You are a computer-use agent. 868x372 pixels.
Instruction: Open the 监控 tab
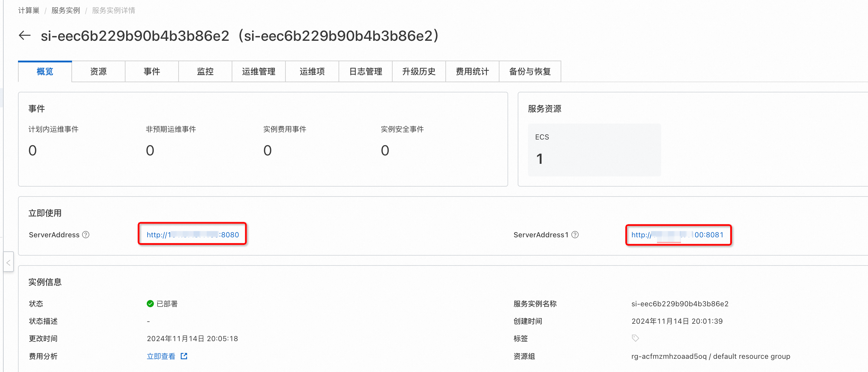205,71
